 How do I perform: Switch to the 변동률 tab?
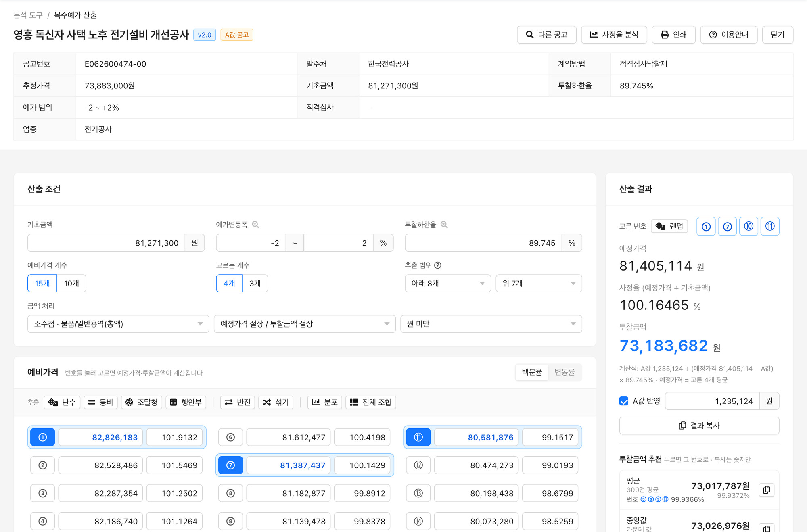tap(564, 372)
